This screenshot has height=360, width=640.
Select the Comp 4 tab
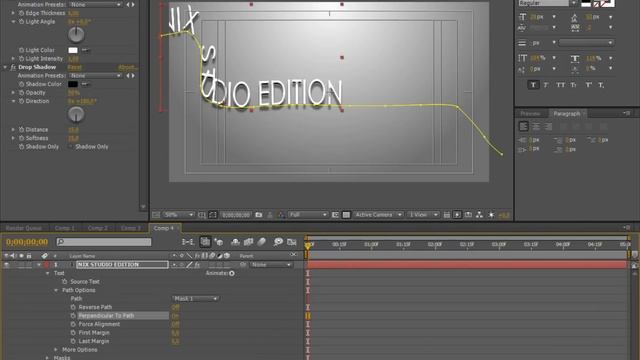164,228
